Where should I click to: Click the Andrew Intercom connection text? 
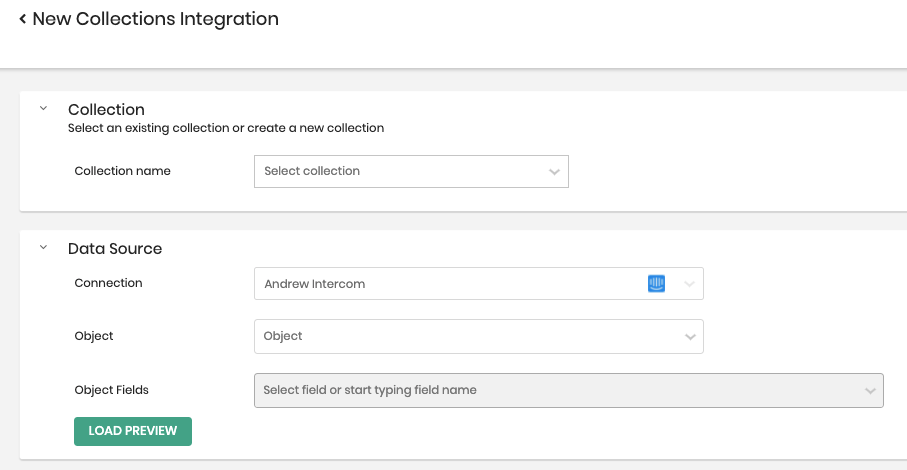315,284
